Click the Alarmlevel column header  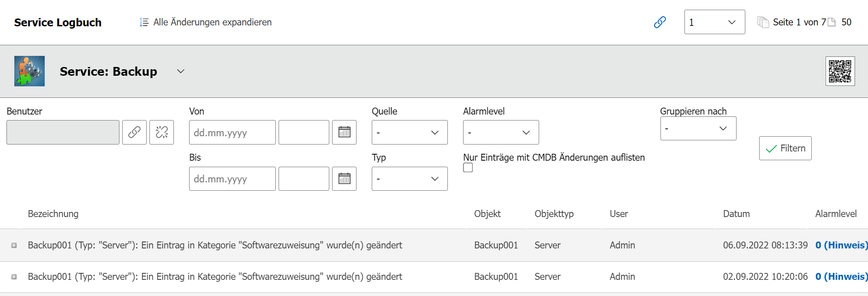tap(836, 214)
